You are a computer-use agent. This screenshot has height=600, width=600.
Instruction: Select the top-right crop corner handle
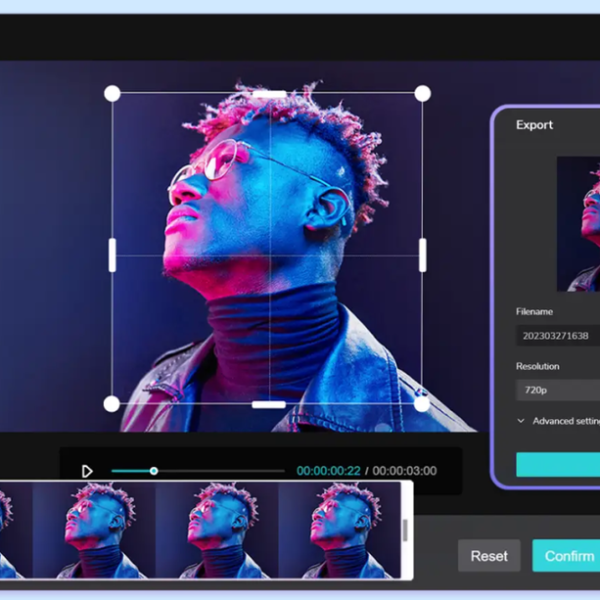422,94
